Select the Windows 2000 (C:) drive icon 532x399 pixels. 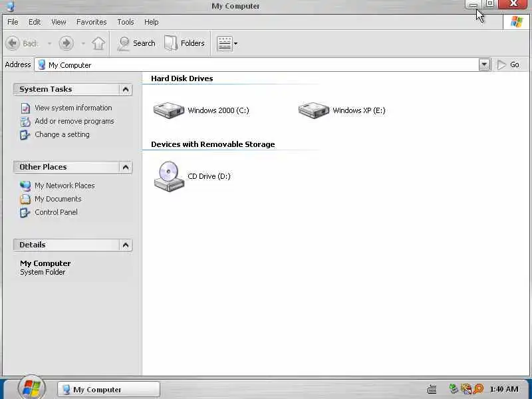coord(169,110)
